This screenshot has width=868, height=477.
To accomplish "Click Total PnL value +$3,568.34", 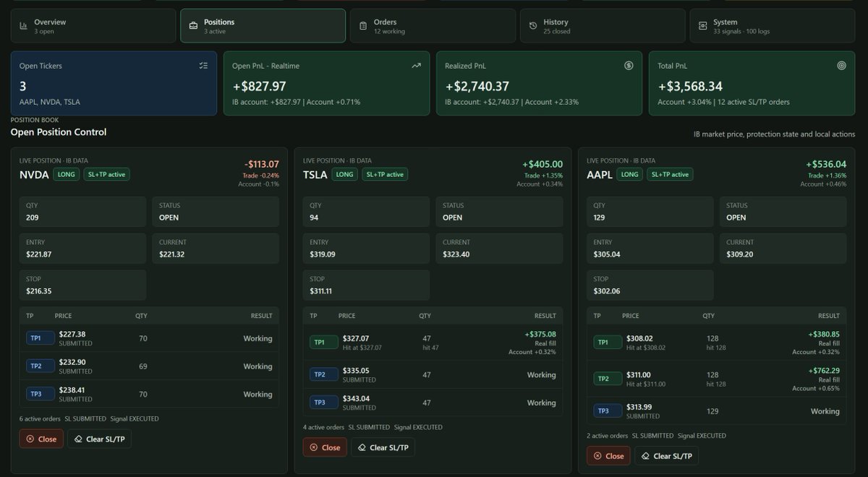I will tap(691, 86).
